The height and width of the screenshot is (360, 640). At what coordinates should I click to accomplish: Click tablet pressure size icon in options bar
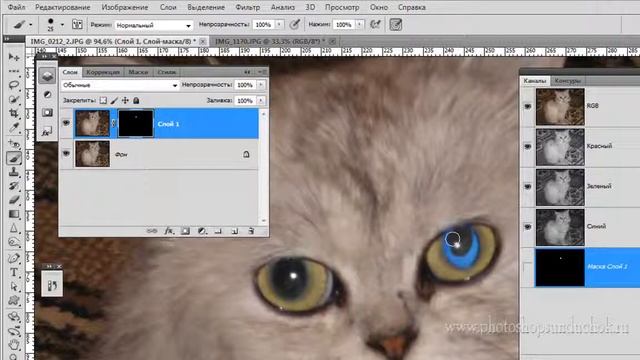396,24
